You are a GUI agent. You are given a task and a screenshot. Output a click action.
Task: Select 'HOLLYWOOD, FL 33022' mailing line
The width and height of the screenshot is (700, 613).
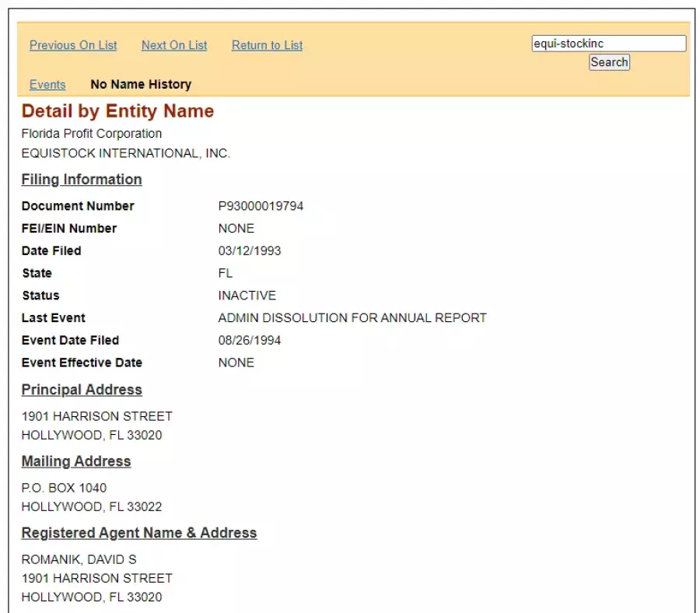[92, 506]
